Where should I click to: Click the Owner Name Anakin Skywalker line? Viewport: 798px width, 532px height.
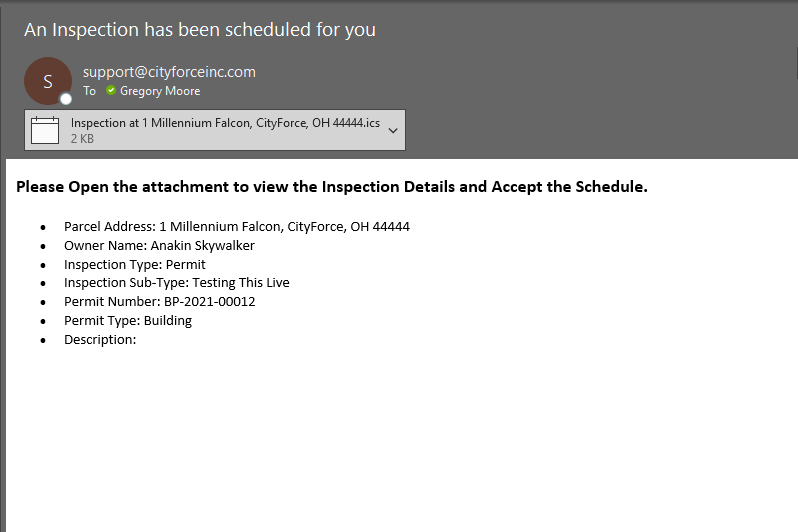click(x=159, y=245)
